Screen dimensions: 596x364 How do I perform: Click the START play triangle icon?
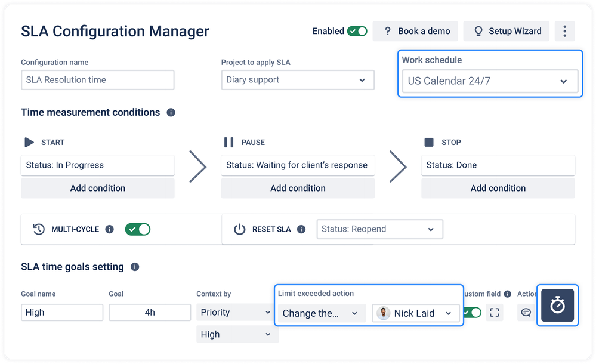tap(29, 142)
